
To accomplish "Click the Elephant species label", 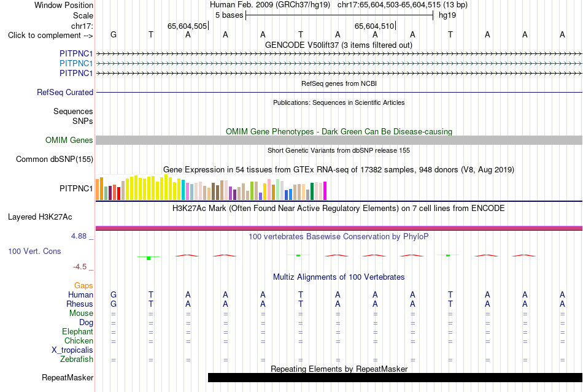I will [77, 331].
